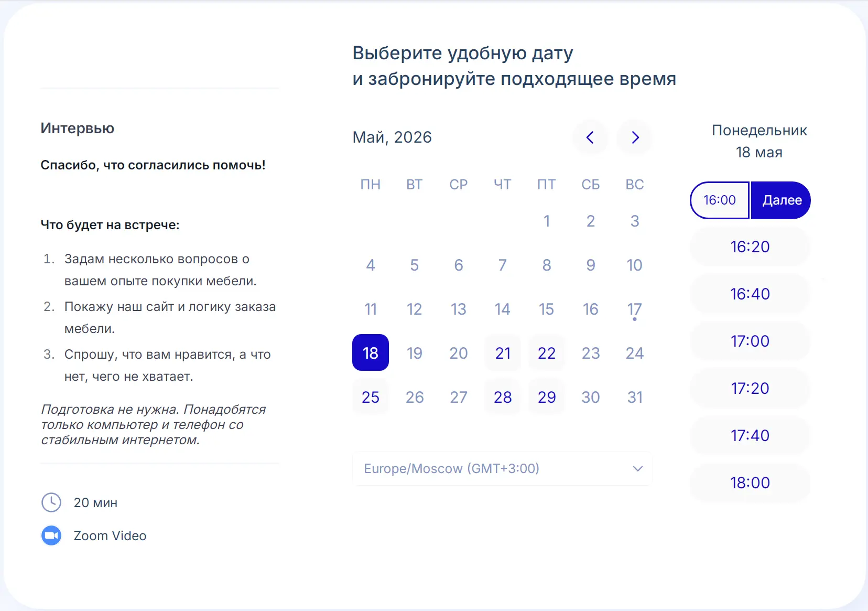
Task: Click date 31 in the calendar
Action: click(x=635, y=397)
